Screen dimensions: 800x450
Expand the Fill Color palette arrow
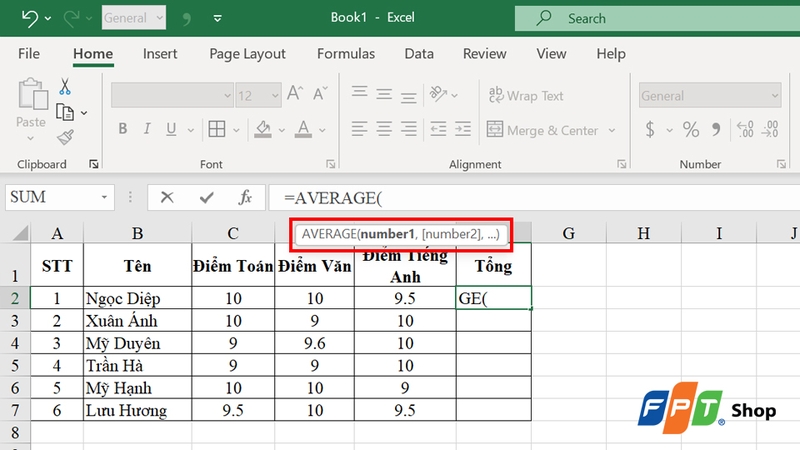pos(282,130)
